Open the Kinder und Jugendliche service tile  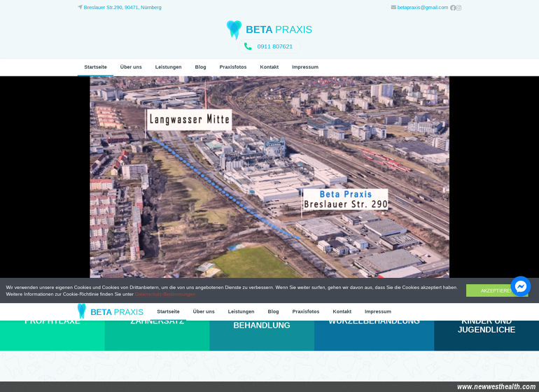486,335
